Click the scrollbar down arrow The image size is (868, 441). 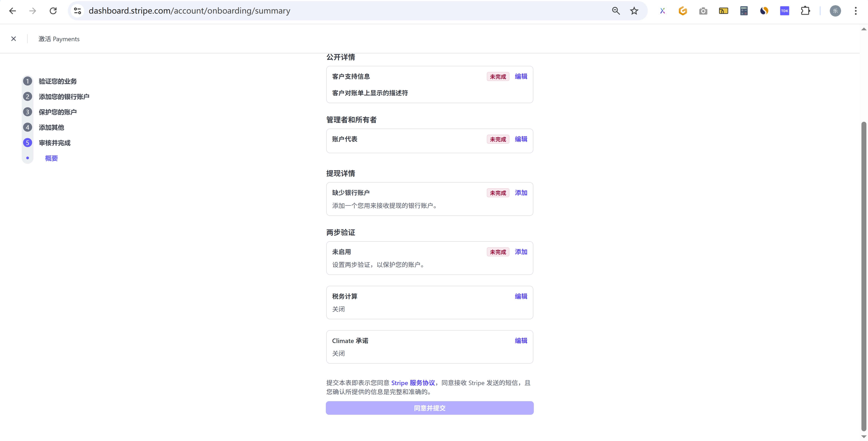(864, 437)
